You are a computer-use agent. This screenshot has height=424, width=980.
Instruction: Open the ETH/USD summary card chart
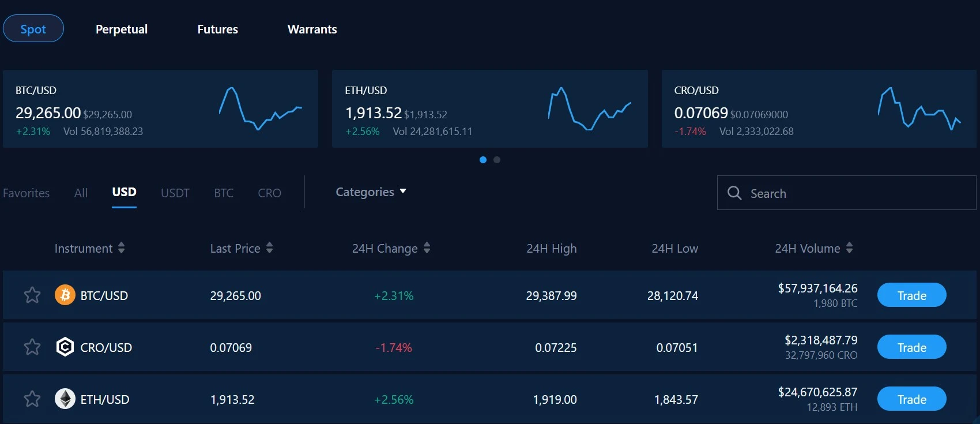click(589, 108)
